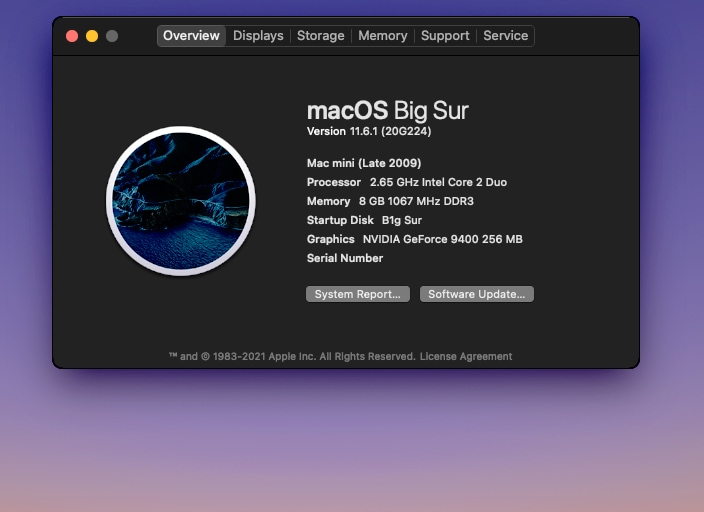This screenshot has width=704, height=512.
Task: Close the About This Mac window
Action: pos(72,36)
